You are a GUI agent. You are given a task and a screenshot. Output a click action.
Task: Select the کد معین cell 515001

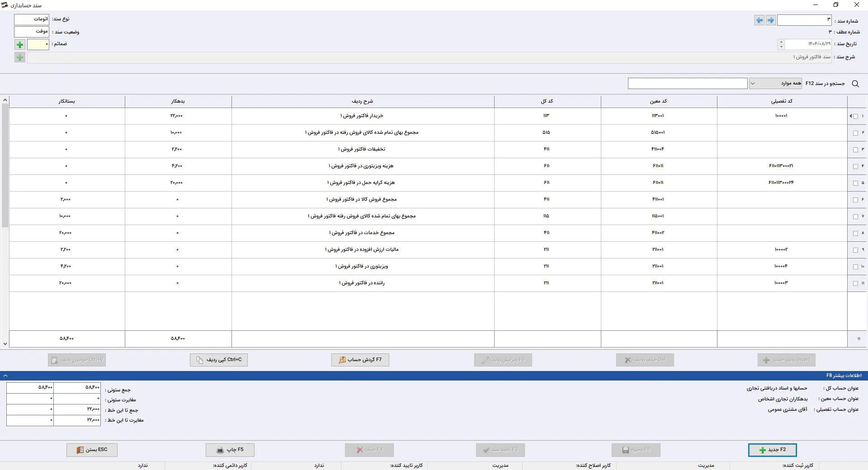click(659, 133)
